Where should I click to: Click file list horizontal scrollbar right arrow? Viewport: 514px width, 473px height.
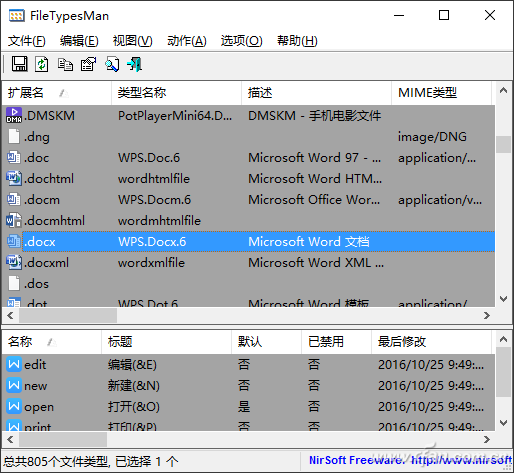[x=487, y=315]
